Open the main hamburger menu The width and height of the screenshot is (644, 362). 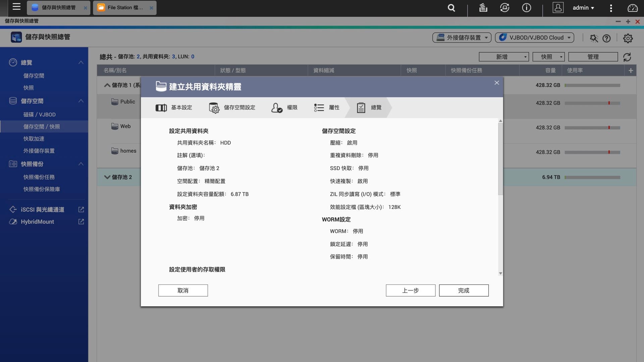tap(16, 7)
